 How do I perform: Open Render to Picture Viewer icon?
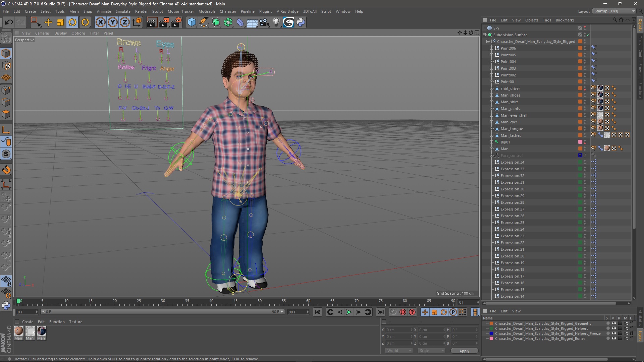tap(164, 22)
